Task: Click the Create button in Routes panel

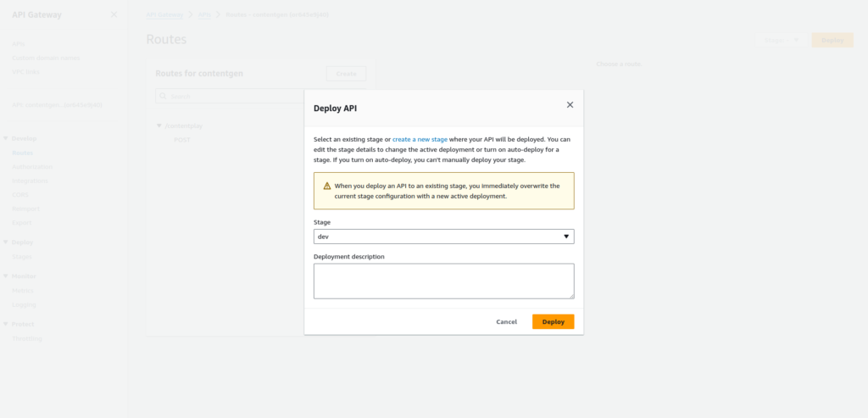Action: pyautogui.click(x=346, y=74)
